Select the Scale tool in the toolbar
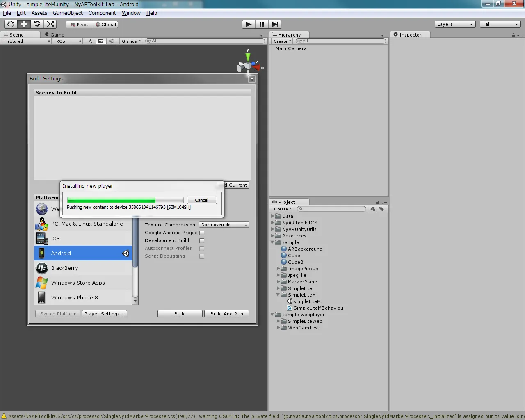525x420 pixels. [x=50, y=24]
